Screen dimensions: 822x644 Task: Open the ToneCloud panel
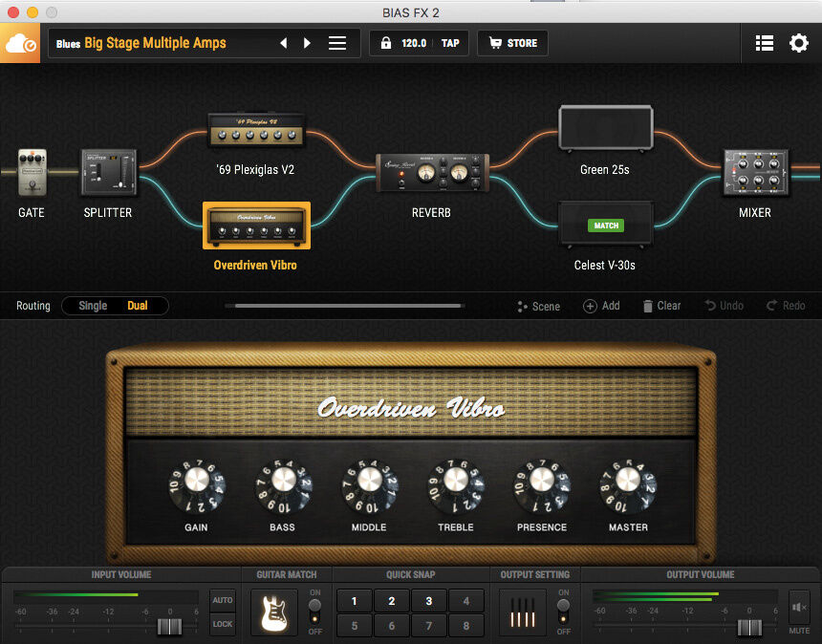click(19, 42)
